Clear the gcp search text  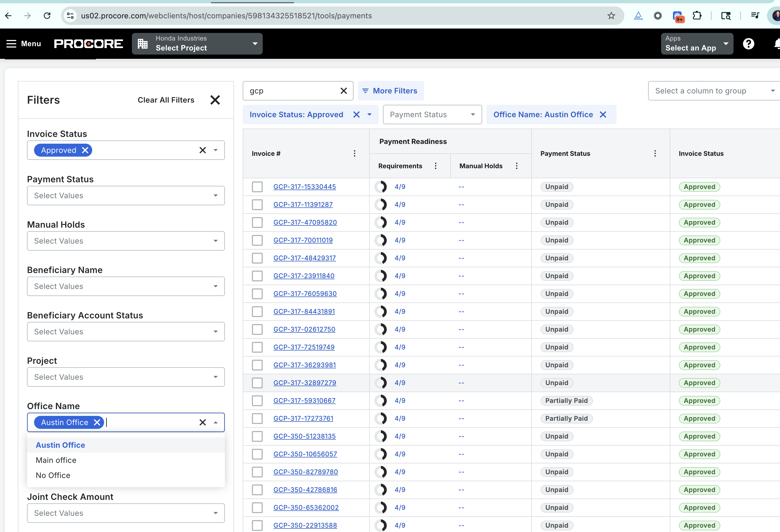(343, 91)
